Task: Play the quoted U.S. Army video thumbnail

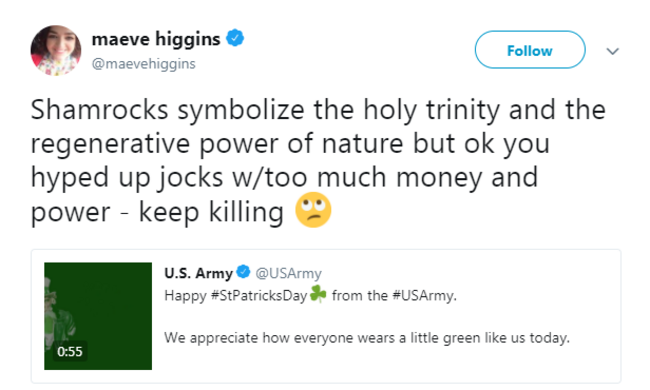Action: point(98,316)
